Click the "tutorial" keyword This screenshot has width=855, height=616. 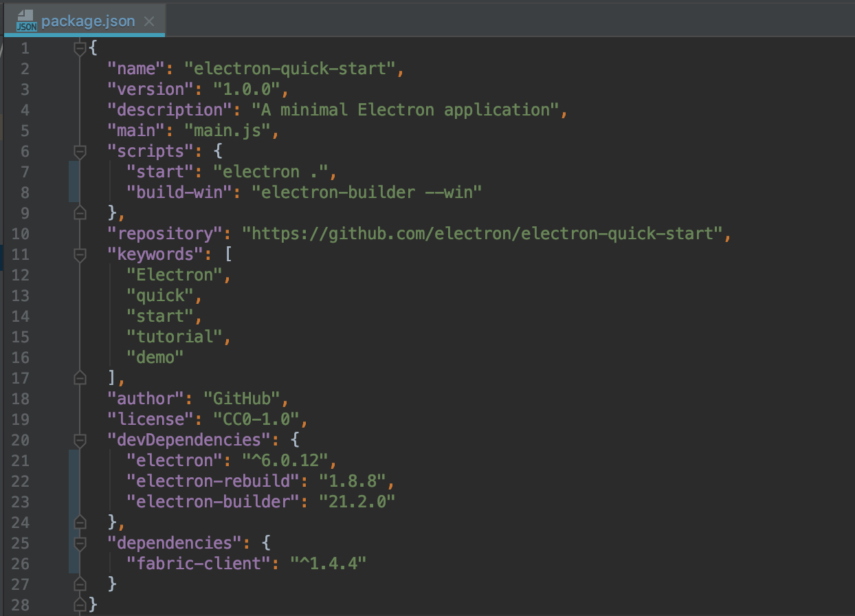[175, 337]
